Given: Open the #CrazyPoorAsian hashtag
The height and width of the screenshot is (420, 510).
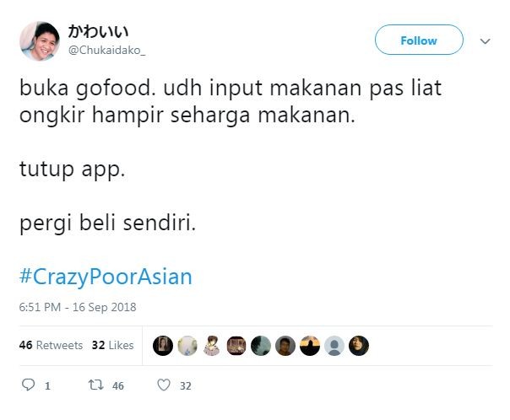Looking at the screenshot, I should [106, 277].
